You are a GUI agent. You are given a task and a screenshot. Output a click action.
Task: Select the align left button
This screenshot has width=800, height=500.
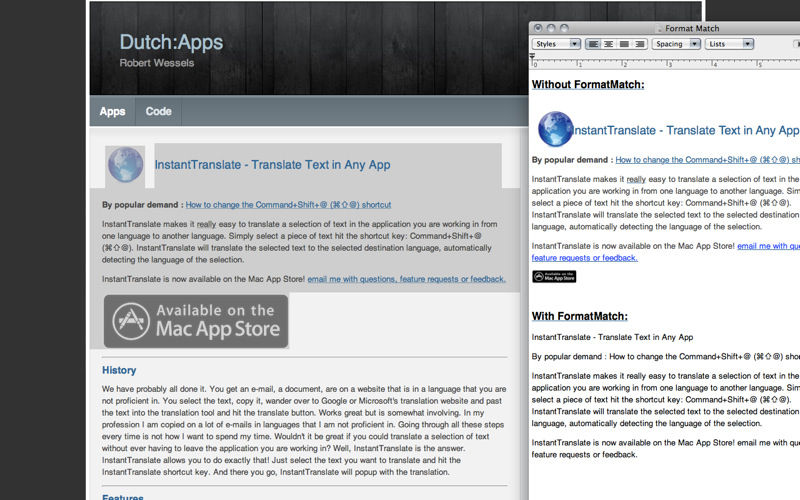pos(593,44)
